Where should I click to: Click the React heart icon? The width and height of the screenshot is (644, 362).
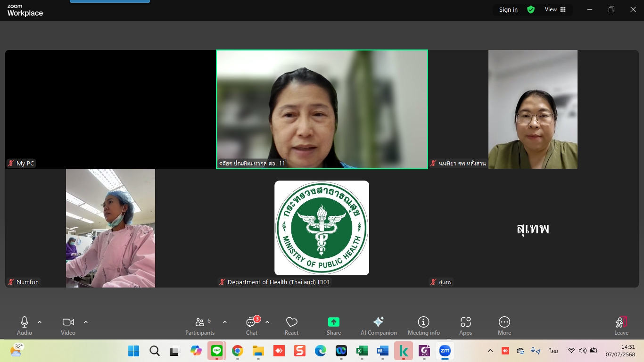coord(291,326)
